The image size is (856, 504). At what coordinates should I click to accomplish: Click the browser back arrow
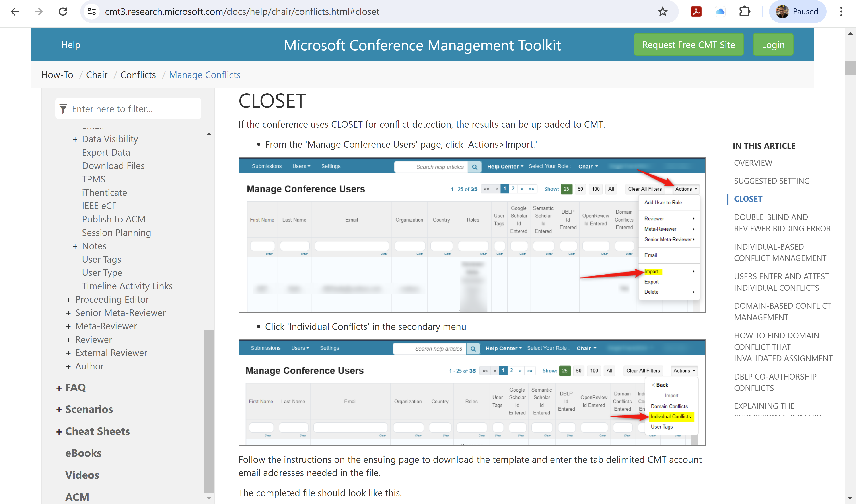(15, 12)
